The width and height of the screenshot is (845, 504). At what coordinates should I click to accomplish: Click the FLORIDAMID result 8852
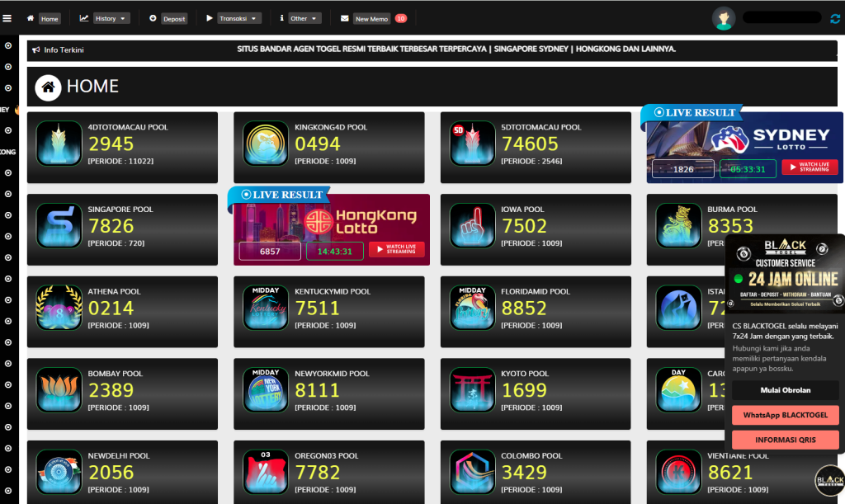coord(524,308)
